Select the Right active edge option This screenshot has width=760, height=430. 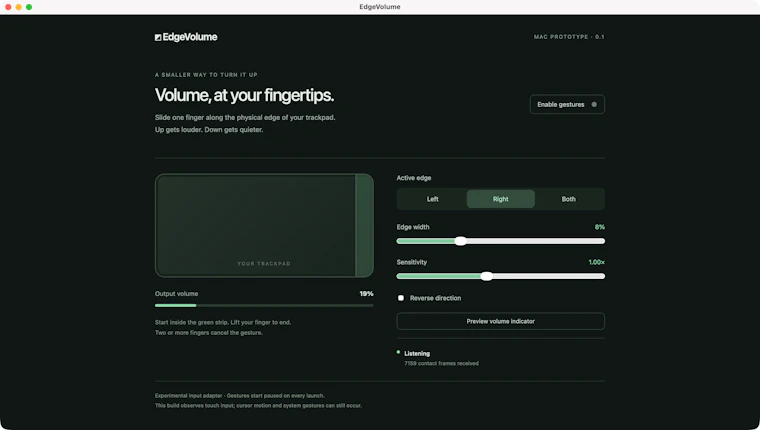point(501,199)
